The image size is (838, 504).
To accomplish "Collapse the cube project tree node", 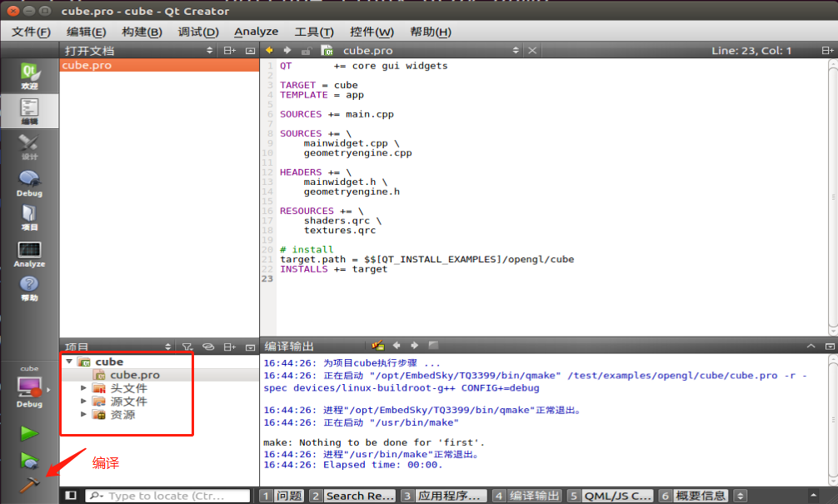I will tap(69, 362).
